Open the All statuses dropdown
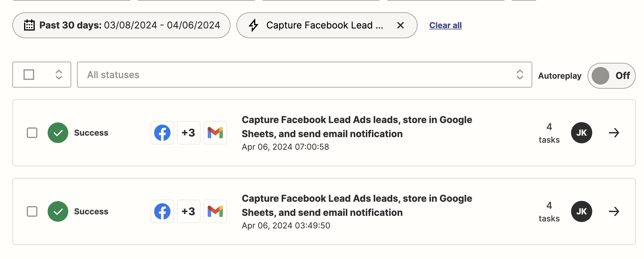This screenshot has width=644, height=259. click(x=304, y=75)
